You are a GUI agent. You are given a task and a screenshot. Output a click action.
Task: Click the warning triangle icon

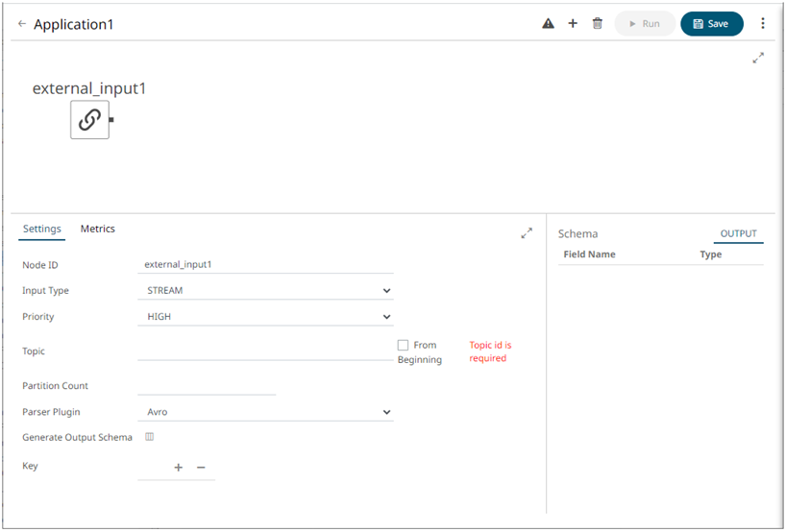point(548,24)
